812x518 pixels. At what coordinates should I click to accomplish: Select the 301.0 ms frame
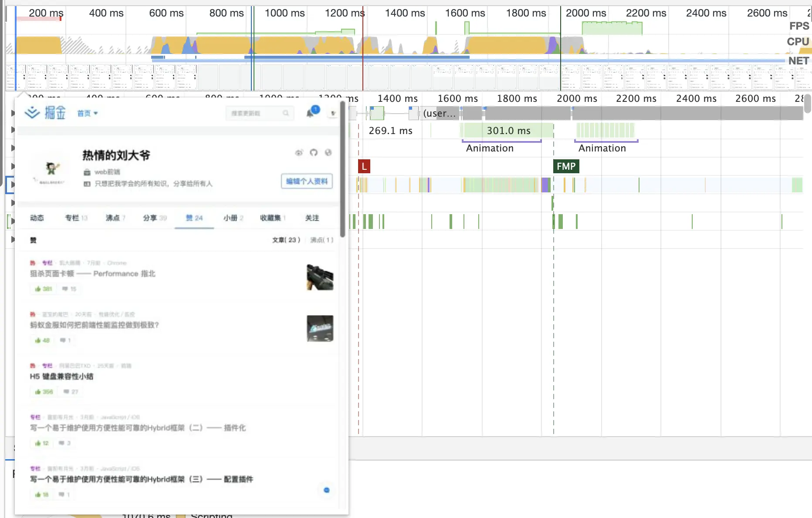pyautogui.click(x=508, y=131)
